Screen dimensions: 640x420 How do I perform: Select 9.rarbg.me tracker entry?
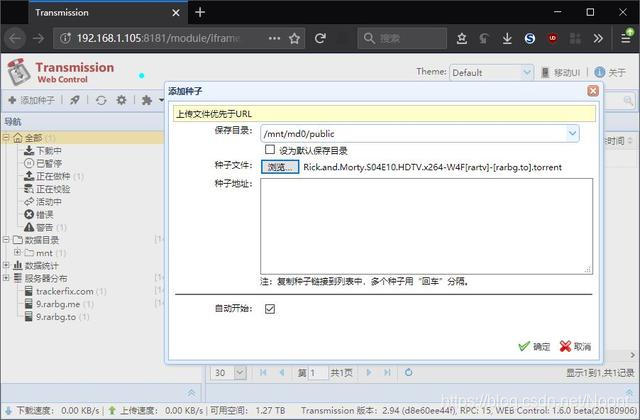click(59, 304)
